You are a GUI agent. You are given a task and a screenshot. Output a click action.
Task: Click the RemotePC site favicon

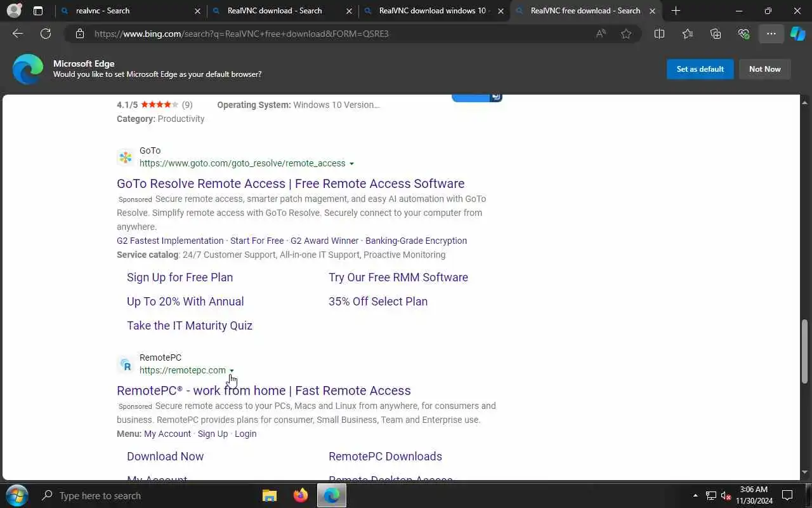(126, 364)
